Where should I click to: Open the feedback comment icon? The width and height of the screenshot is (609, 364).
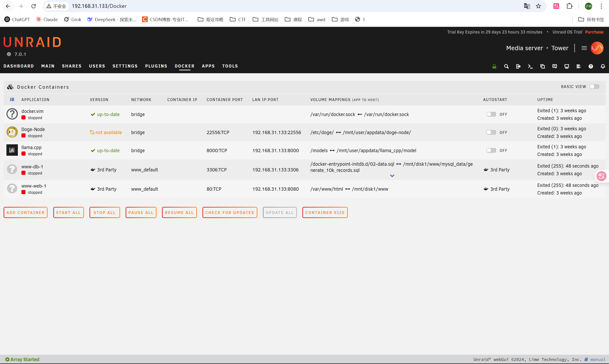point(555,66)
